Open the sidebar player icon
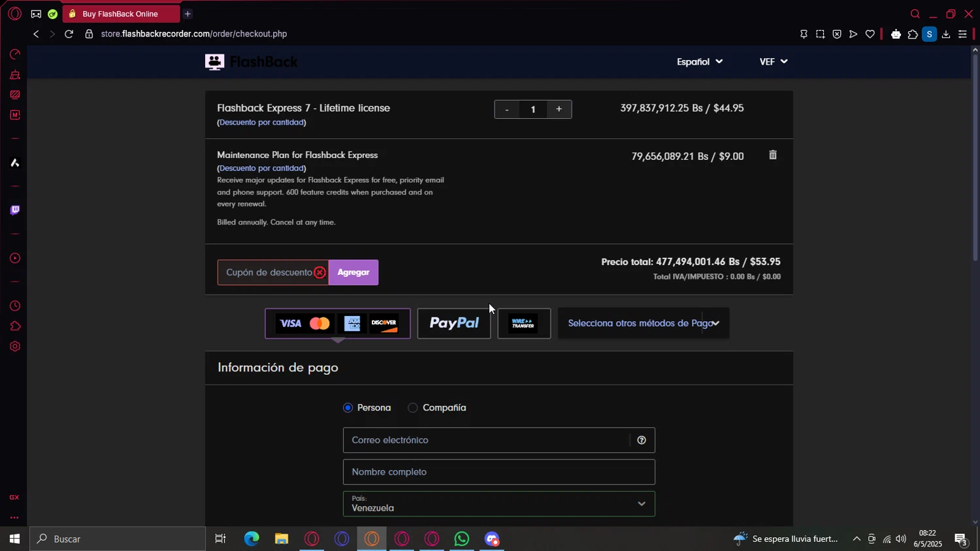980x551 pixels. click(x=14, y=258)
